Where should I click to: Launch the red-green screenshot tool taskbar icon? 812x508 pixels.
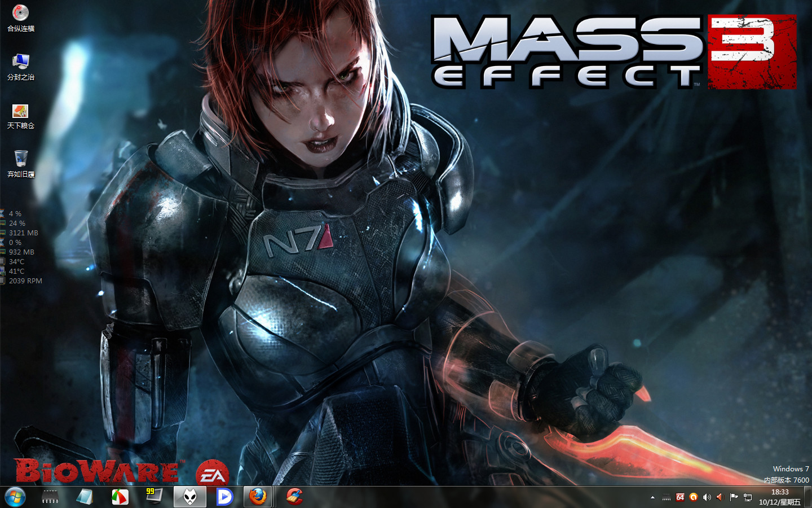coord(120,497)
